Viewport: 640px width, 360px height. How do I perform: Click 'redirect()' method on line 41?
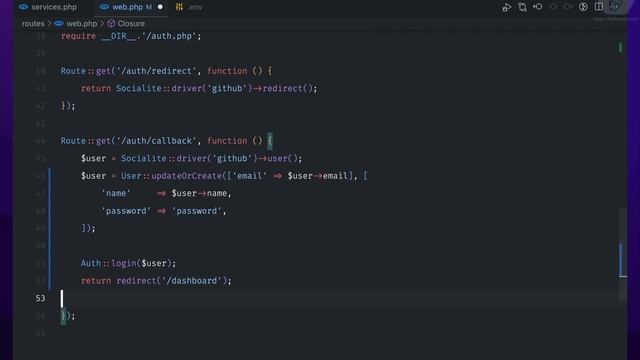point(287,89)
